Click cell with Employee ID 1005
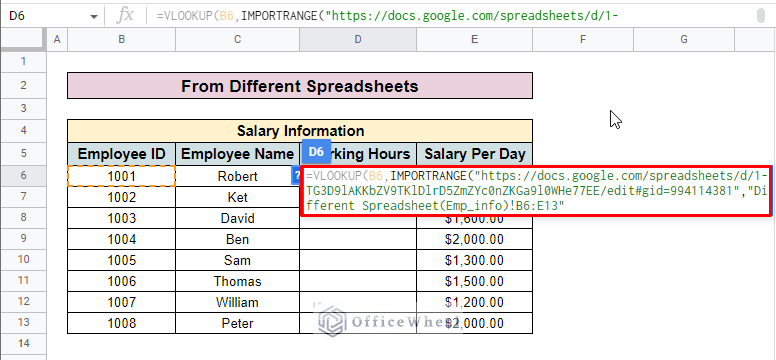 tap(121, 260)
